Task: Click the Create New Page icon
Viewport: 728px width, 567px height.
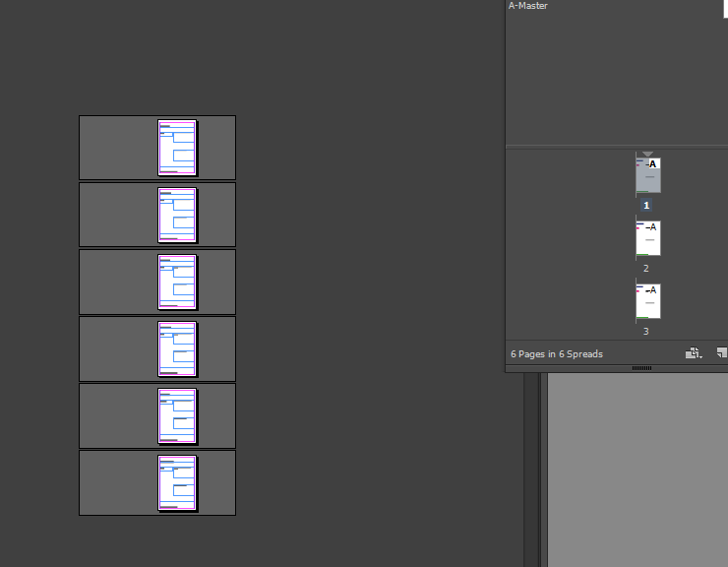Action: (722, 353)
